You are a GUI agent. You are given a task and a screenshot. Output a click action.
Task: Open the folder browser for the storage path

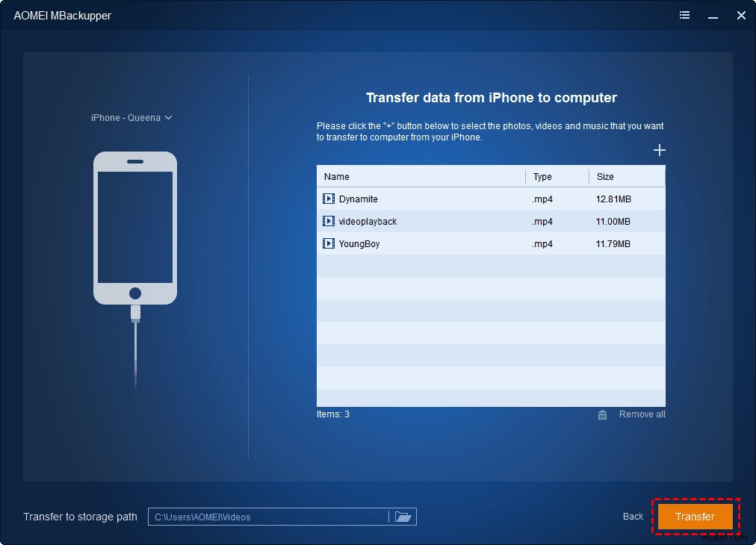403,516
